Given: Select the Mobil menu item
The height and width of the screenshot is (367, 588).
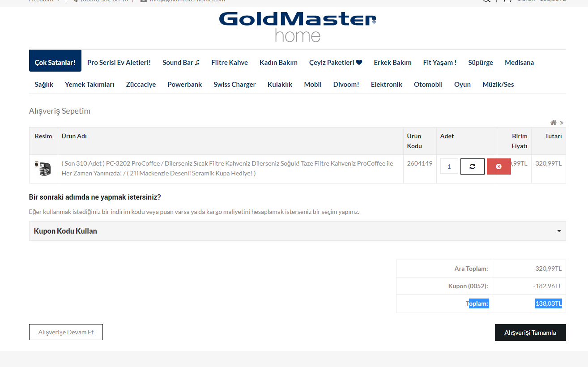Looking at the screenshot, I should click(313, 84).
